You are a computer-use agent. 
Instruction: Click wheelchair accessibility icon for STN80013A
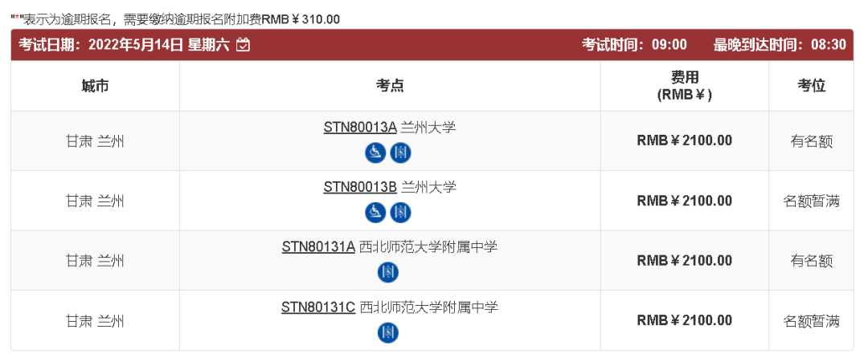point(375,152)
